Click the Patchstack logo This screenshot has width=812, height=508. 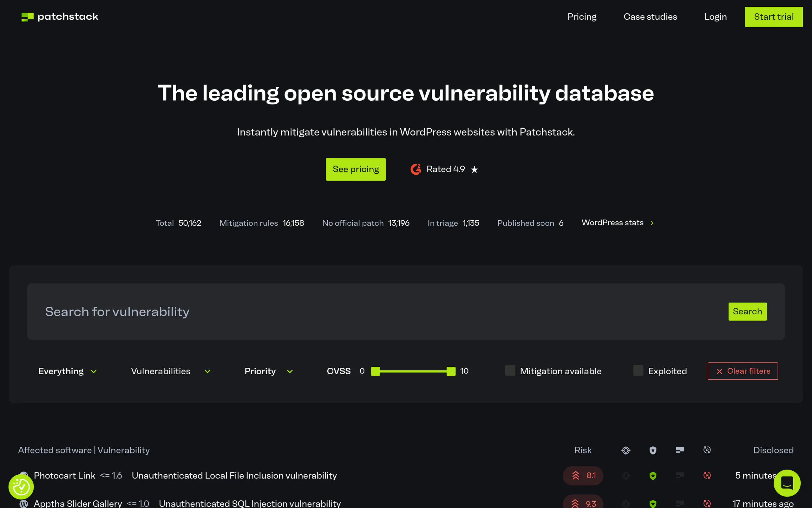60,17
